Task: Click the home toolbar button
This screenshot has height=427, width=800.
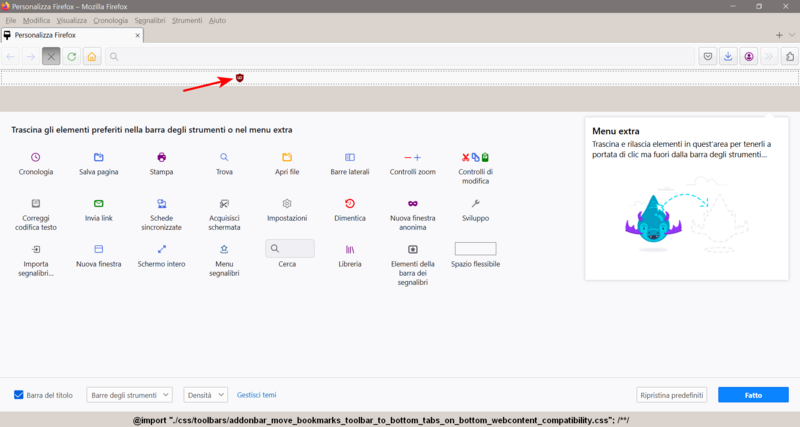Action: point(92,57)
